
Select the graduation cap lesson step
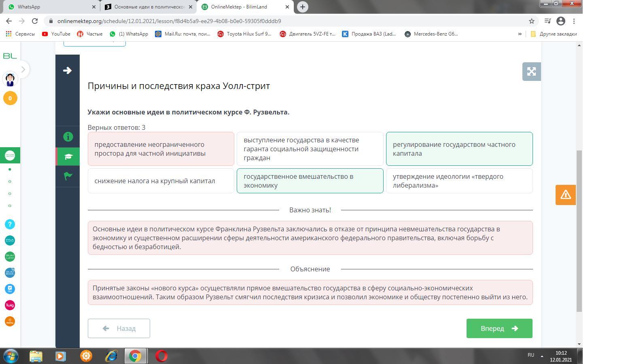(68, 157)
